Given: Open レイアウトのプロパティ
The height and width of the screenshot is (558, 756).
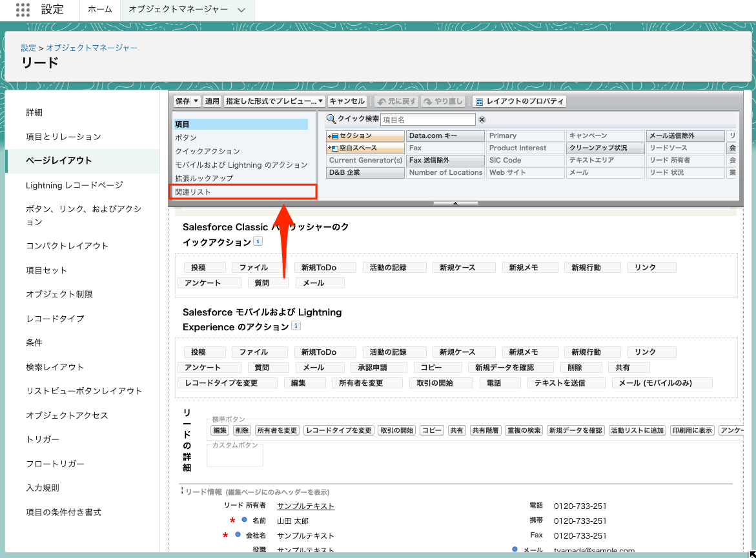Looking at the screenshot, I should pyautogui.click(x=519, y=101).
